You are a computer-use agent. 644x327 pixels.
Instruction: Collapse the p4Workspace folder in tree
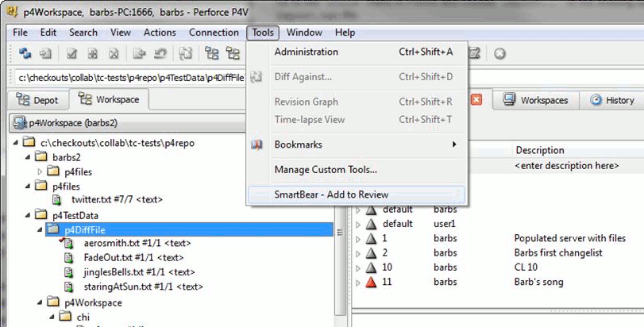(x=40, y=302)
